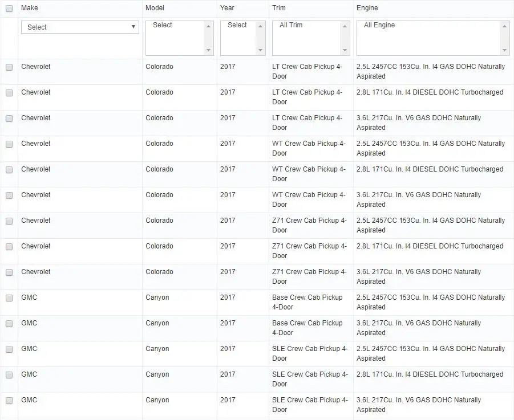Click the Year column header
The width and height of the screenshot is (514, 420).
(x=227, y=8)
